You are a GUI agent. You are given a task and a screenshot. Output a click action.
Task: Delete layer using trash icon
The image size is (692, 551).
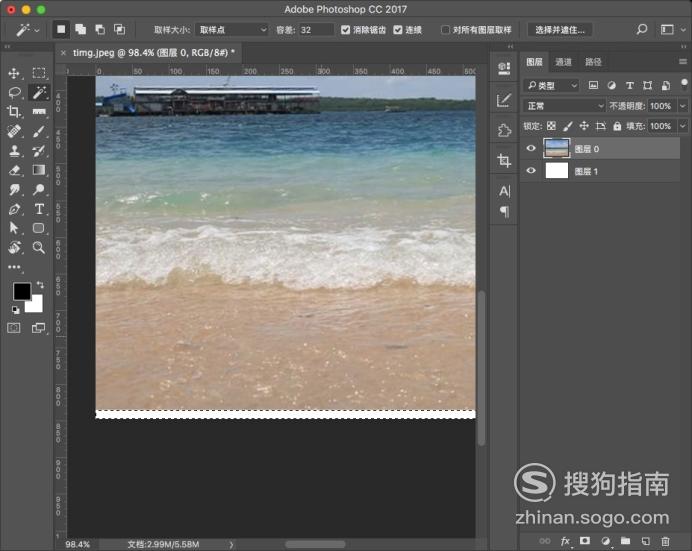[x=665, y=540]
